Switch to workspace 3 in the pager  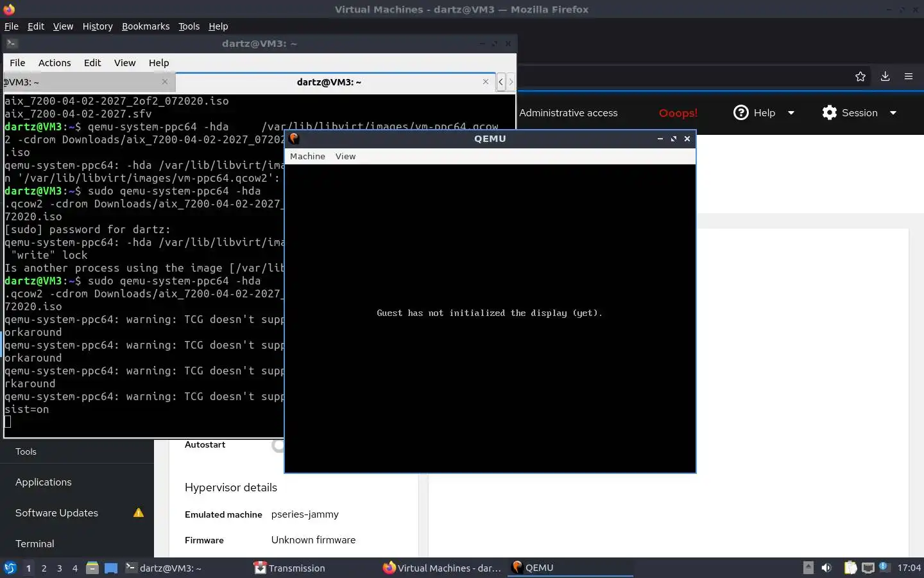(60, 568)
